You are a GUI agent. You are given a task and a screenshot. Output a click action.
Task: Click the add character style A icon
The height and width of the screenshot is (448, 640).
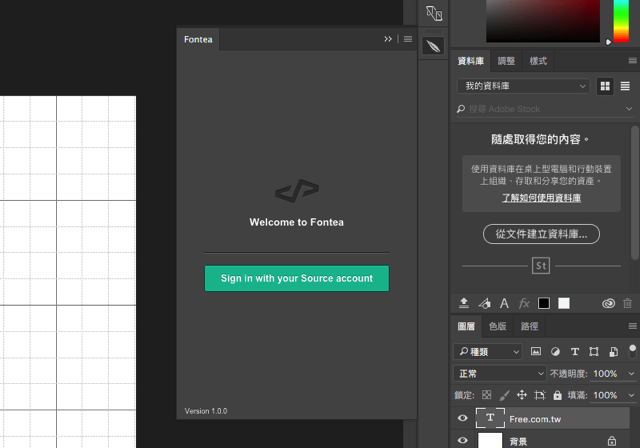click(504, 303)
